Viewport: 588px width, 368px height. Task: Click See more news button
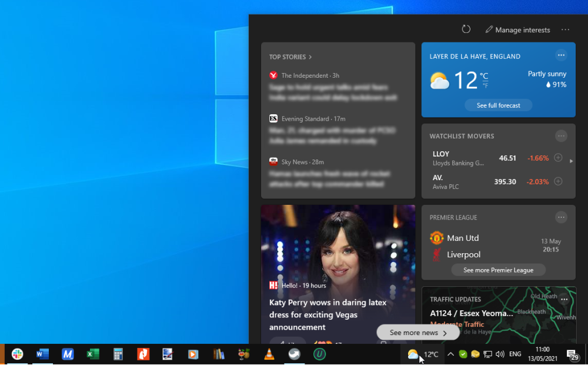coord(418,333)
